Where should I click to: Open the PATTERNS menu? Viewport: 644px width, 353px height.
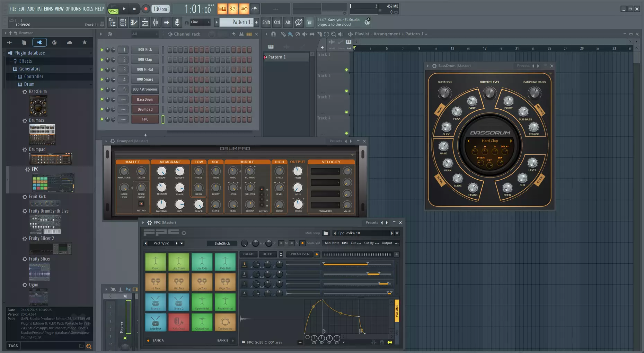tap(45, 9)
